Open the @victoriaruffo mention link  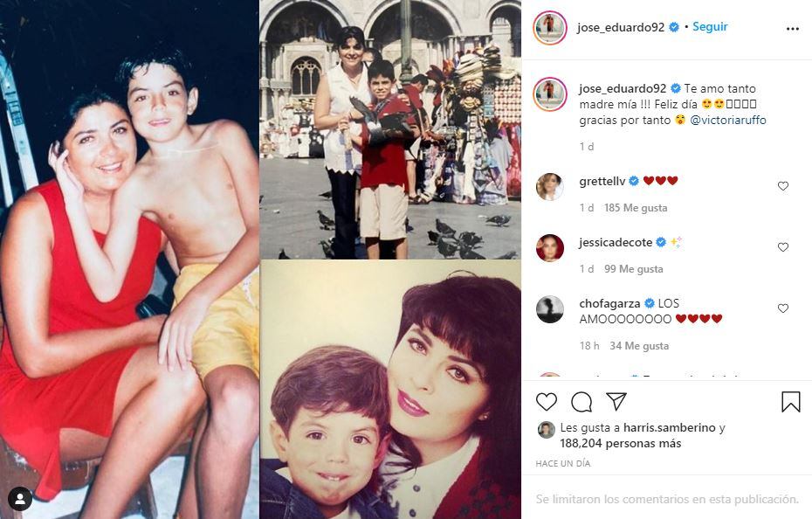click(728, 120)
